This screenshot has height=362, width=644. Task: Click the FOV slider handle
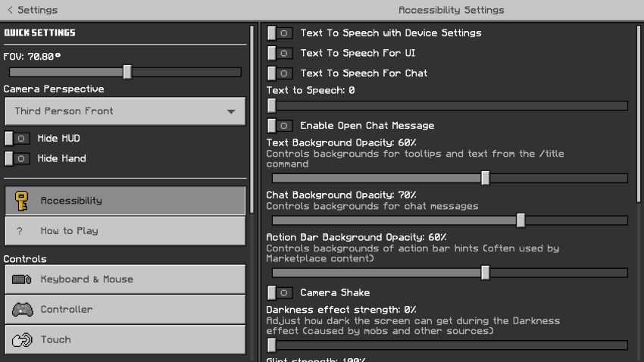coord(127,72)
